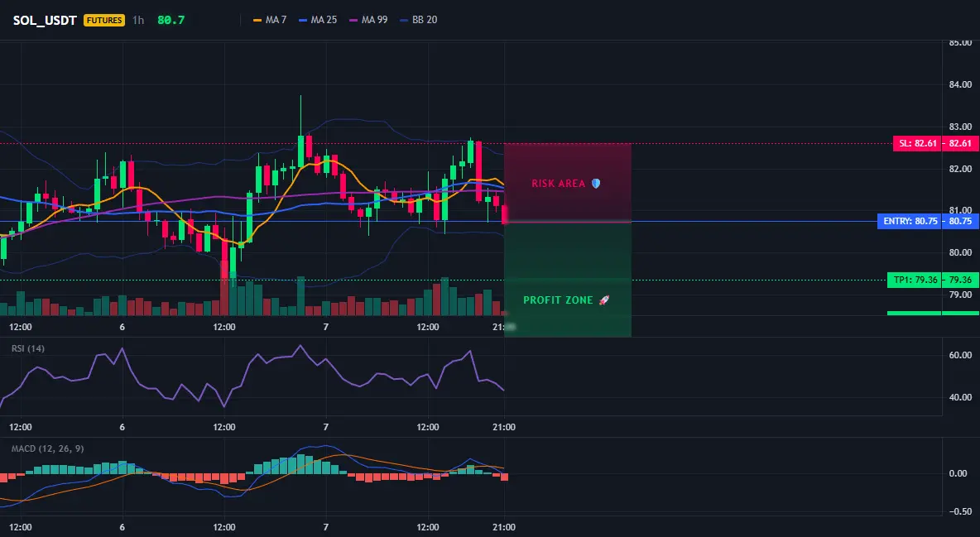Click the MACD (12, 26, 9) indicator label
The height and width of the screenshot is (537, 980).
(x=47, y=448)
